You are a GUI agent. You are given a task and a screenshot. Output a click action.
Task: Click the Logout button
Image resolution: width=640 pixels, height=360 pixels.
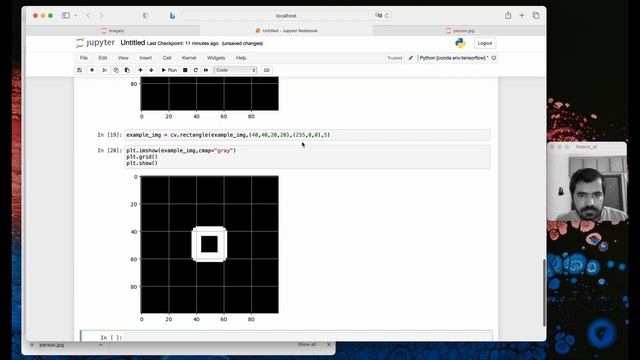[x=484, y=43]
